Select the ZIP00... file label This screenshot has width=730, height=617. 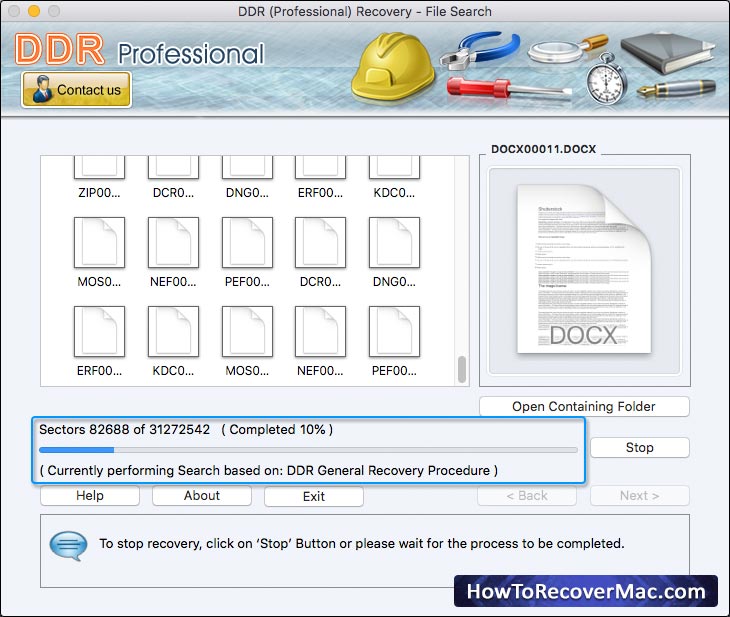(x=99, y=193)
